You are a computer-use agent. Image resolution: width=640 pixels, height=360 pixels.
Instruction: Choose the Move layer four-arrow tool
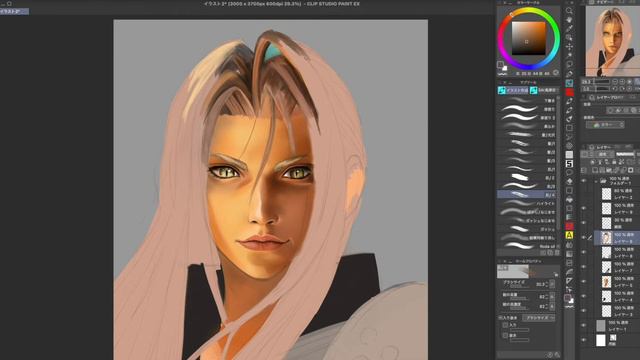coord(569,47)
